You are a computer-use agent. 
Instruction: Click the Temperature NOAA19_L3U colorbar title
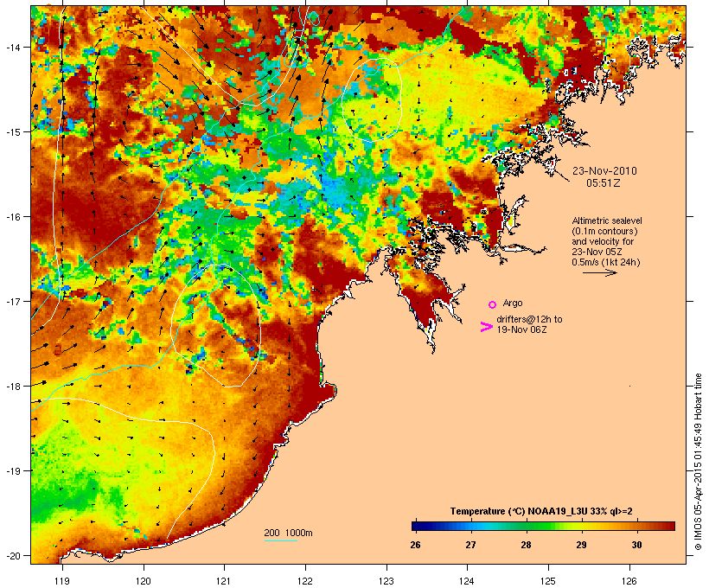click(541, 511)
